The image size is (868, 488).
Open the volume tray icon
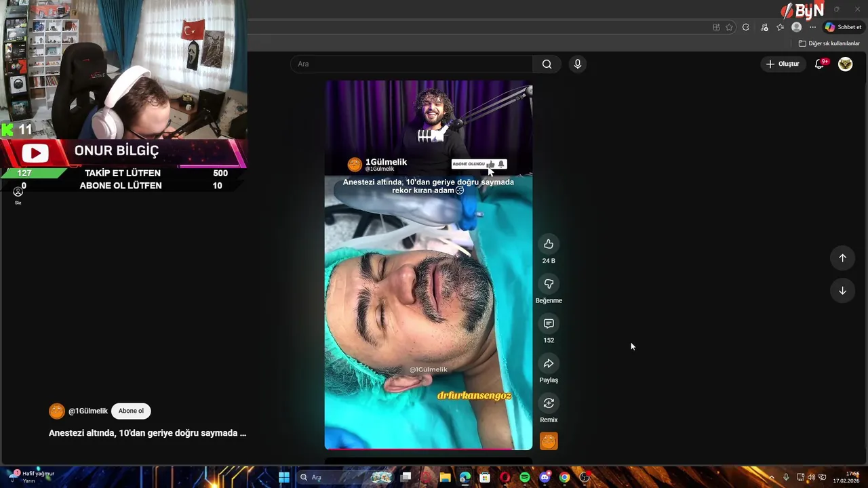coord(811,477)
